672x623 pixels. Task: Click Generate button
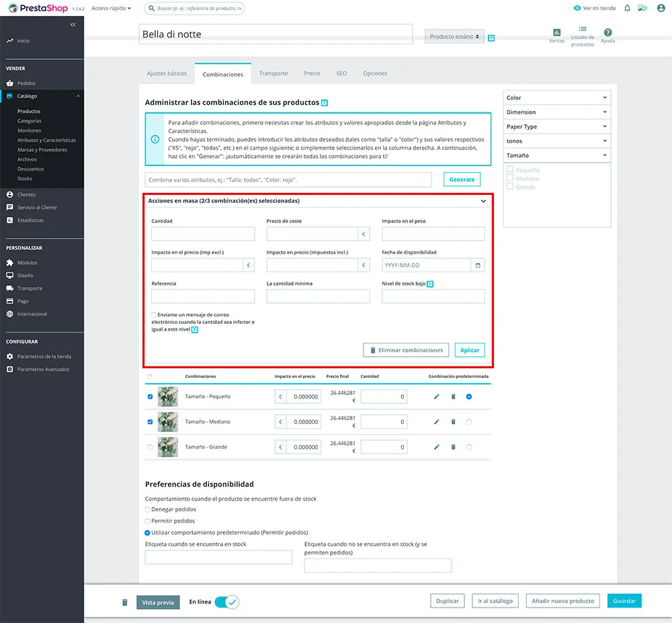pyautogui.click(x=462, y=179)
